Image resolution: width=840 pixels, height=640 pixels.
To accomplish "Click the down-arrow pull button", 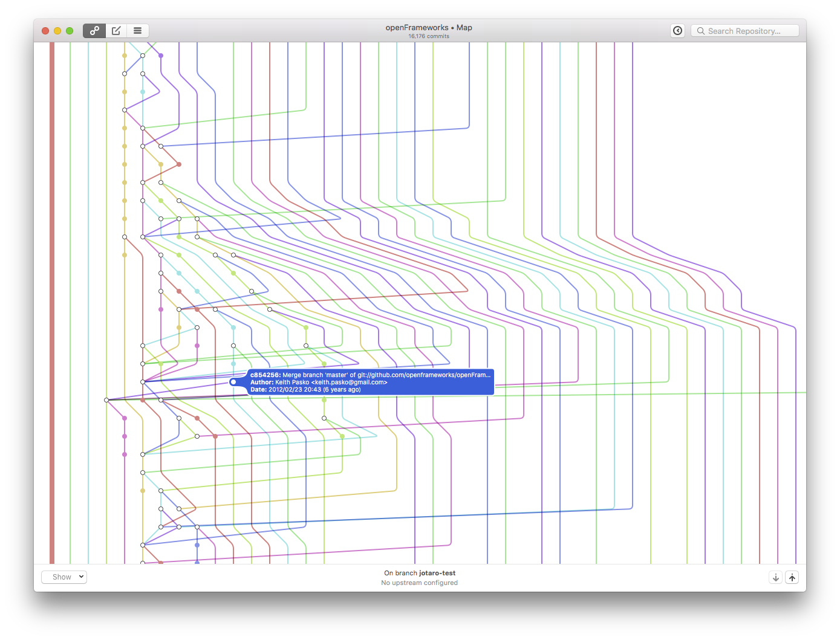I will tap(775, 578).
